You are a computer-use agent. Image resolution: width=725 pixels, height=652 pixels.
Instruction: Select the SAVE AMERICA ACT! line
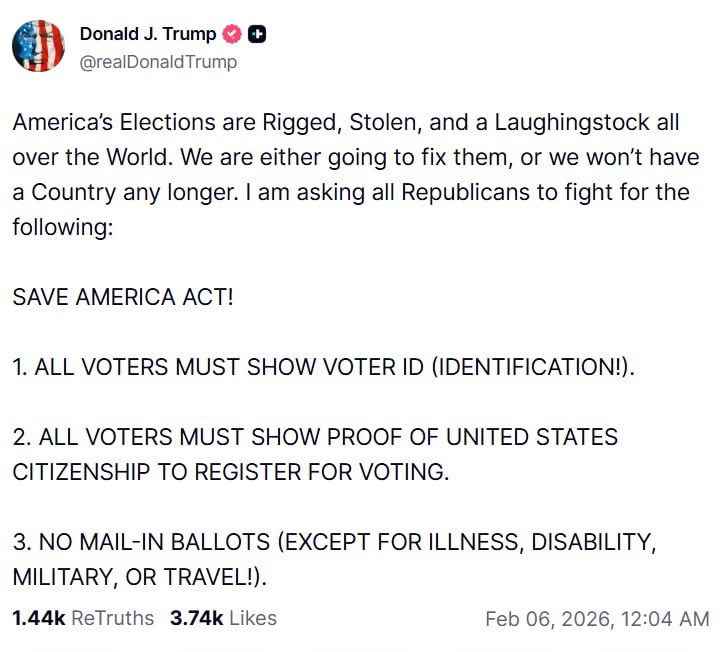[x=123, y=297]
